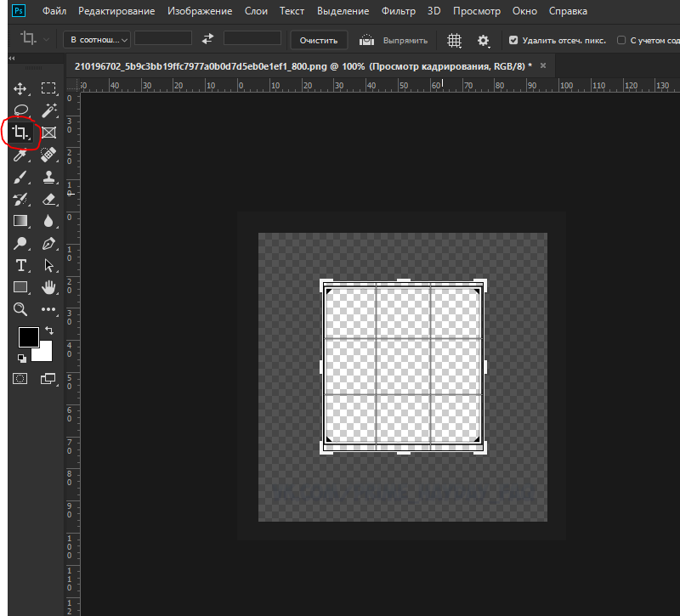
Task: Swap crop width and height values
Action: coord(207,39)
